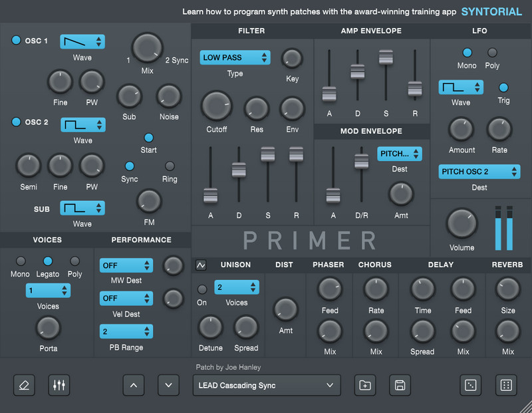Open the mixer settings sliders icon
The height and width of the screenshot is (413, 532).
coord(59,385)
